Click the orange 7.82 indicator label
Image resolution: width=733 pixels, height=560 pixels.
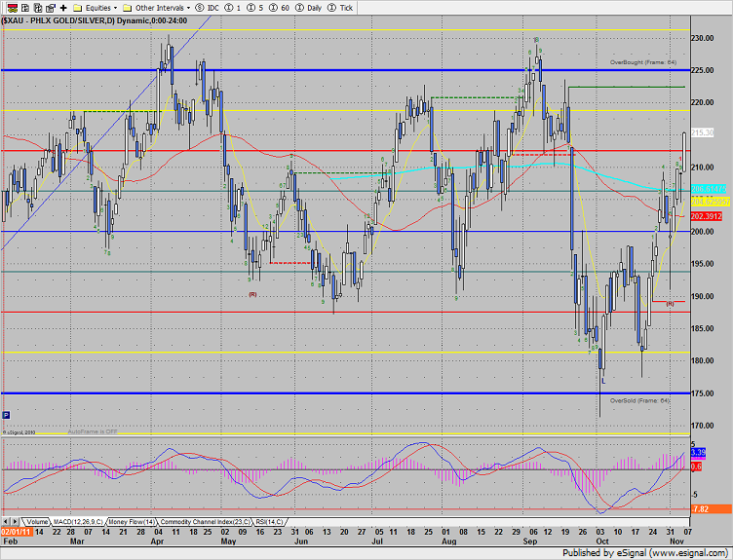[711, 508]
